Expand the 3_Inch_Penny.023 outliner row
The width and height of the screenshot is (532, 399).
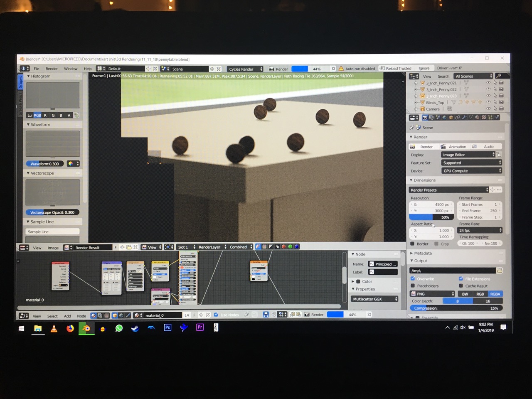pos(416,96)
